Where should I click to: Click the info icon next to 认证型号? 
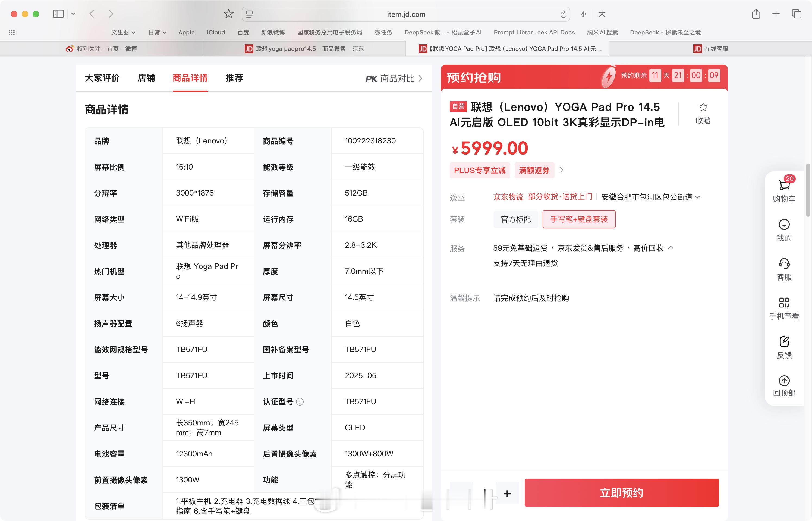coord(300,401)
